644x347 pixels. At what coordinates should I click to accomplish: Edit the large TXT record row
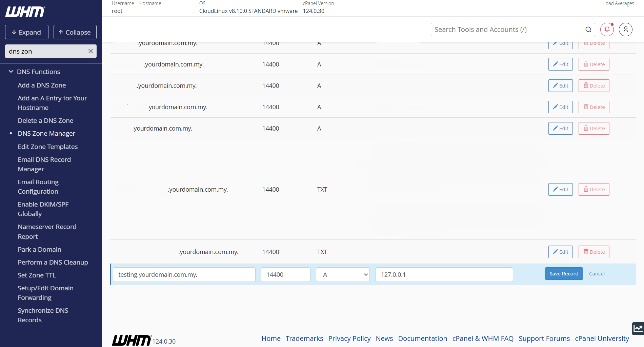(x=561, y=190)
